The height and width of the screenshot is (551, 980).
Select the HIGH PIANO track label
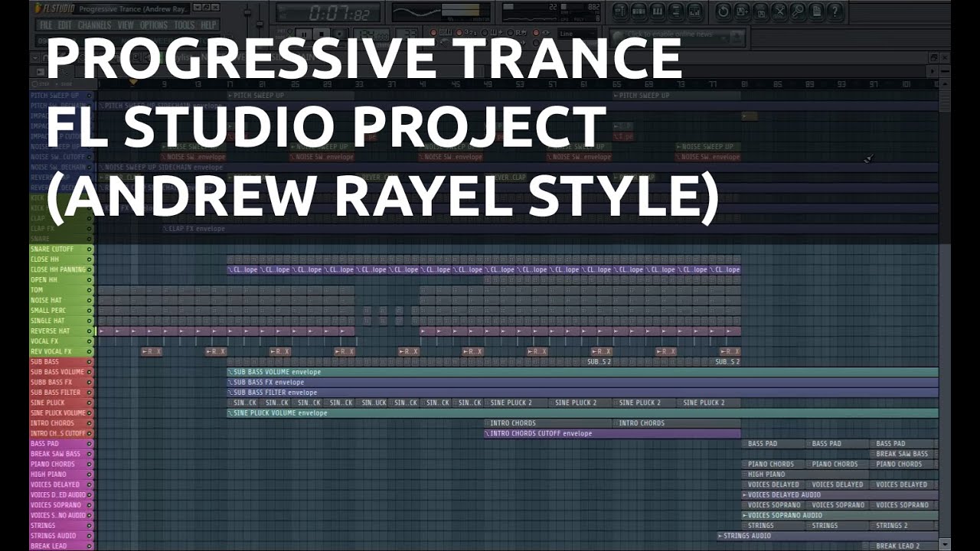pos(48,474)
